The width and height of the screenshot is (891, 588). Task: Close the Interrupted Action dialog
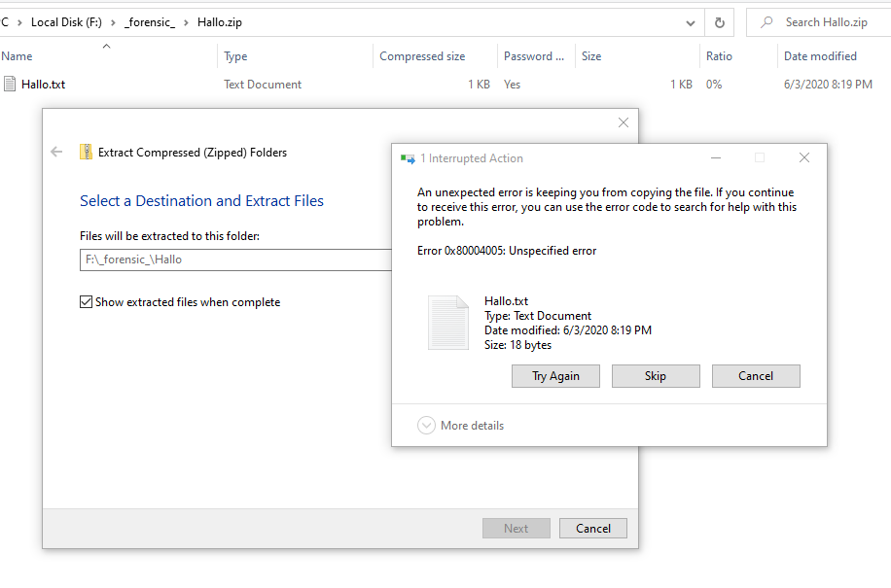click(x=804, y=157)
